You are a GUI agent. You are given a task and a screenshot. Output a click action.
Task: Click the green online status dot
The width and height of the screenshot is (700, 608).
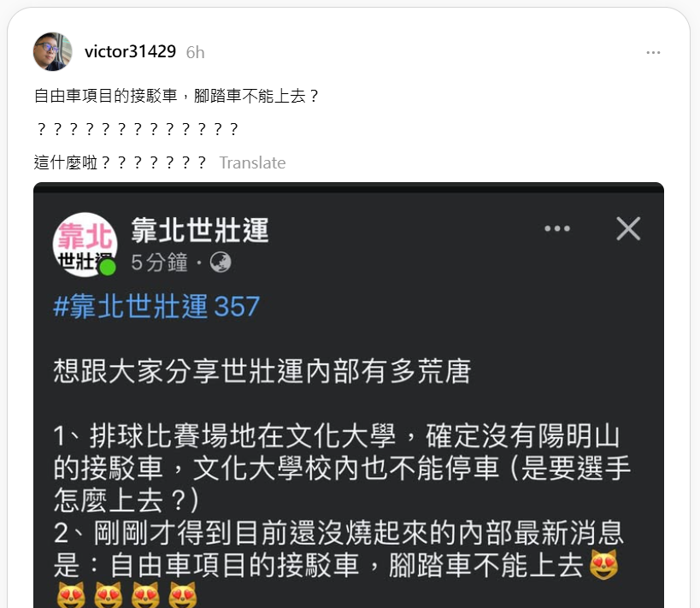click(x=108, y=268)
